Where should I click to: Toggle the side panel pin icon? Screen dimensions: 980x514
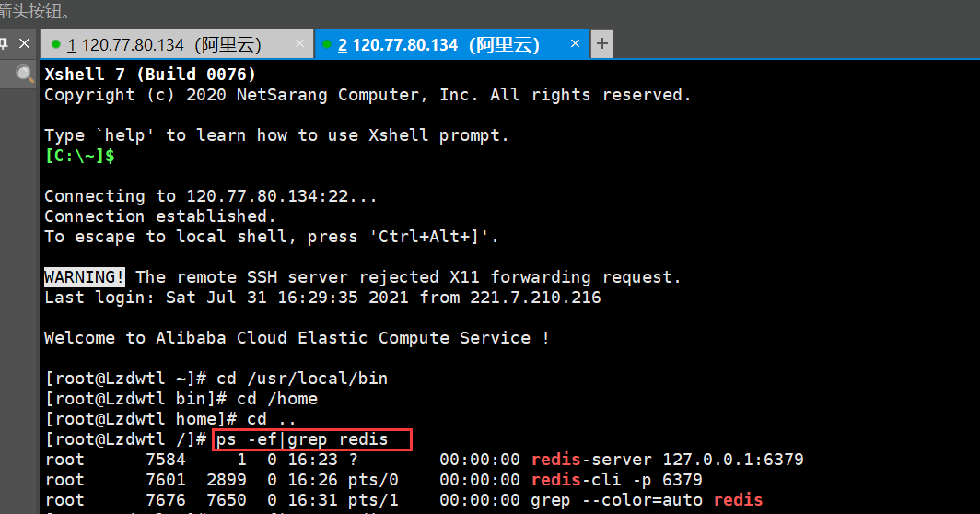4,43
